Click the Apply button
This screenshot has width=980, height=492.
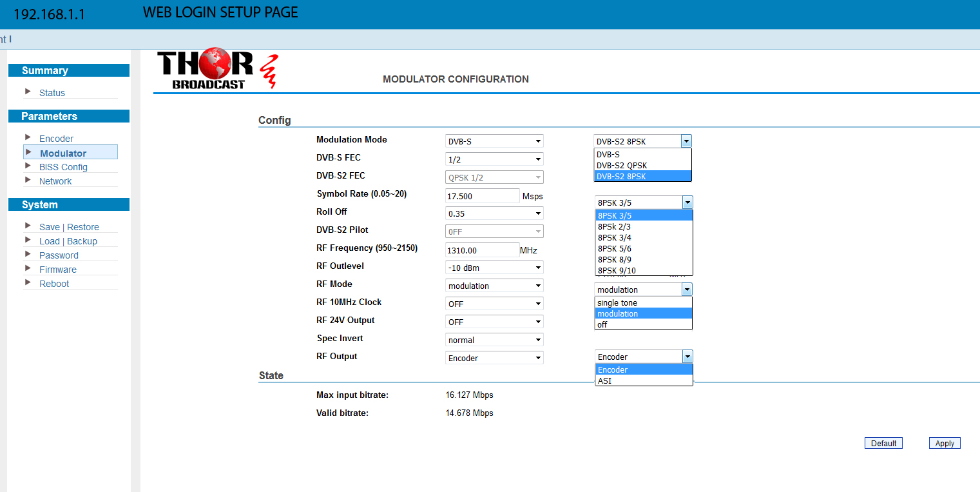[944, 443]
